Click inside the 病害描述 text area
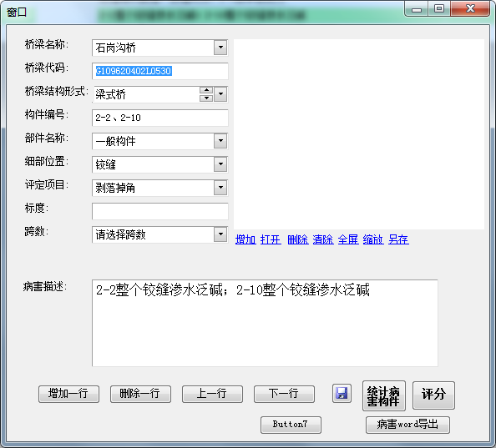The height and width of the screenshot is (448, 496). (265, 323)
